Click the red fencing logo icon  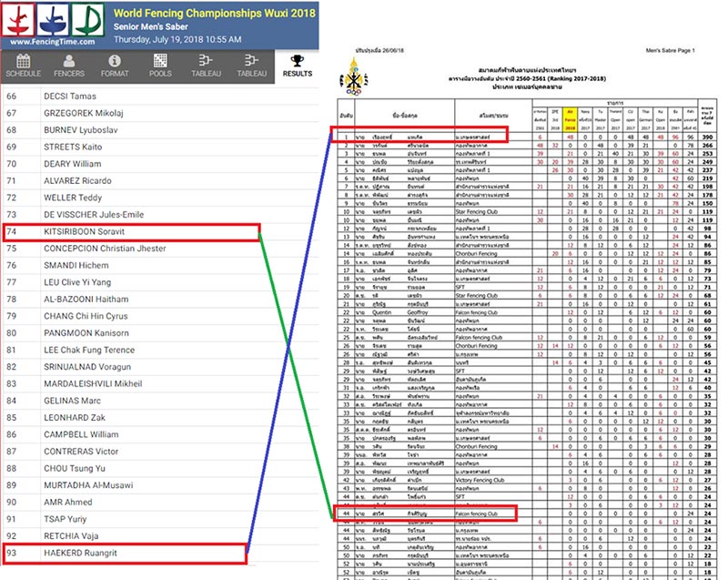17,19
